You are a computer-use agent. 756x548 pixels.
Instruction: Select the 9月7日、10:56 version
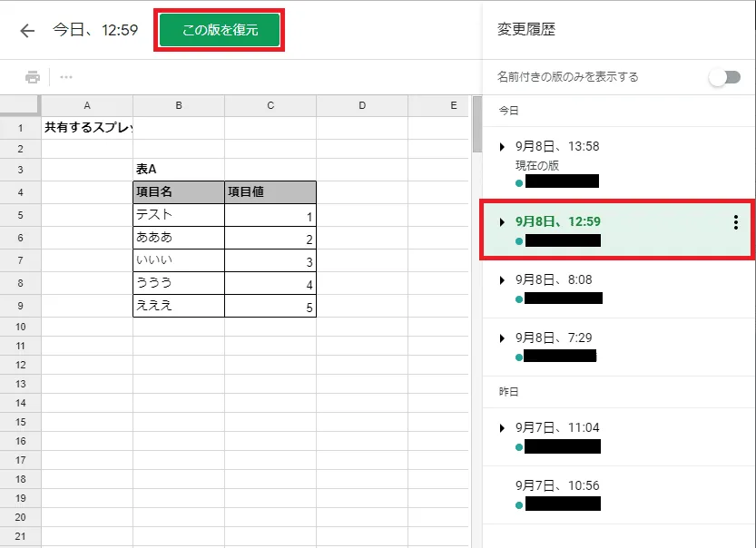pyautogui.click(x=557, y=485)
